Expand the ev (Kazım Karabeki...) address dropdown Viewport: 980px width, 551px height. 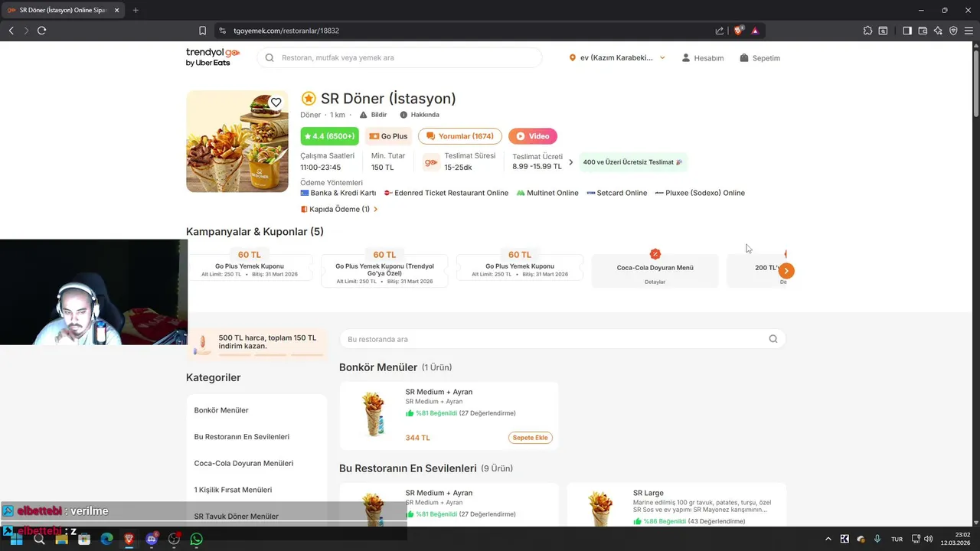(617, 58)
